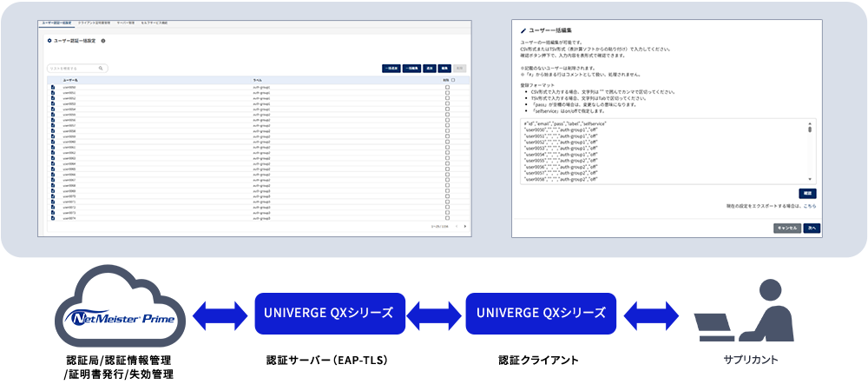Click the 一括追加 bulk add button

tap(391, 69)
